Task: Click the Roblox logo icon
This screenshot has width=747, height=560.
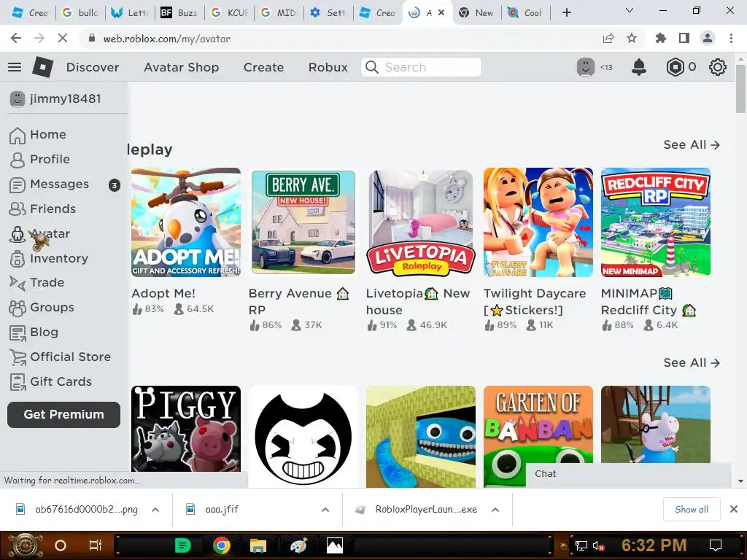Action: pos(42,67)
